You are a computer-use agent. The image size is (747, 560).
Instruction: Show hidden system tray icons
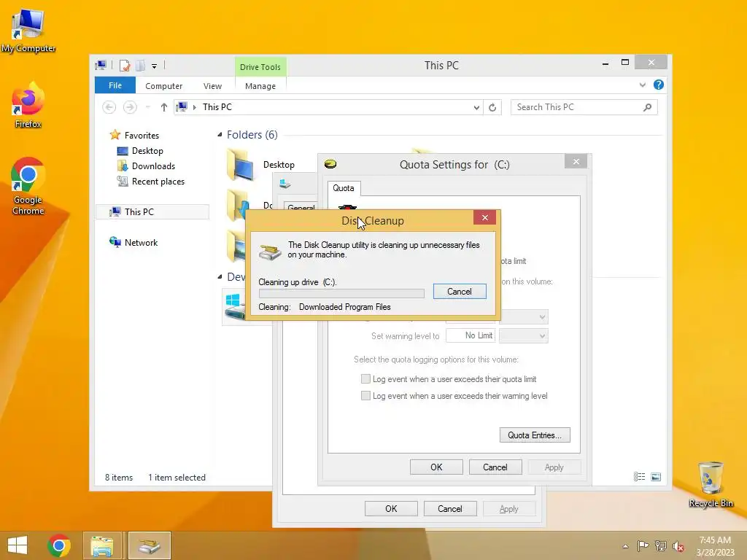[625, 546]
